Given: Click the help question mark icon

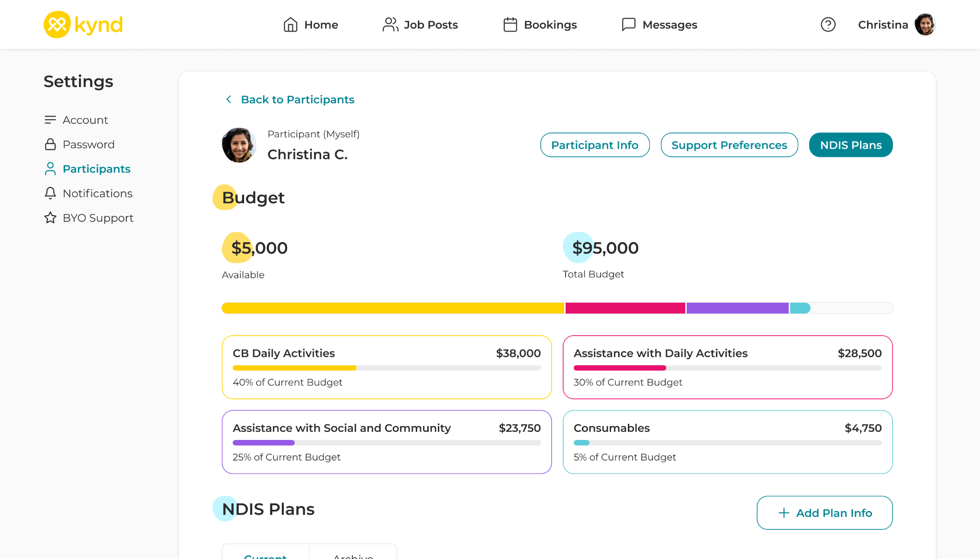Looking at the screenshot, I should click(828, 24).
